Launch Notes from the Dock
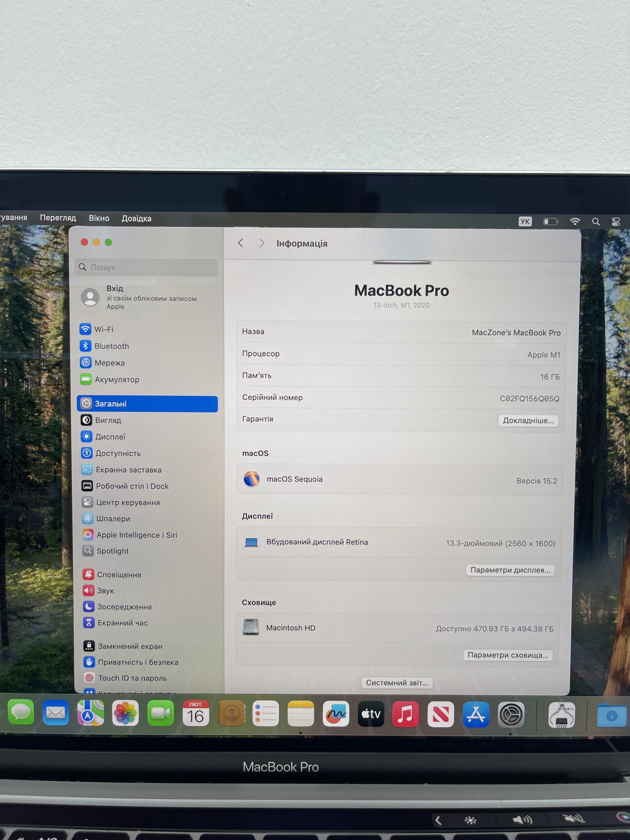The width and height of the screenshot is (630, 840). (301, 714)
